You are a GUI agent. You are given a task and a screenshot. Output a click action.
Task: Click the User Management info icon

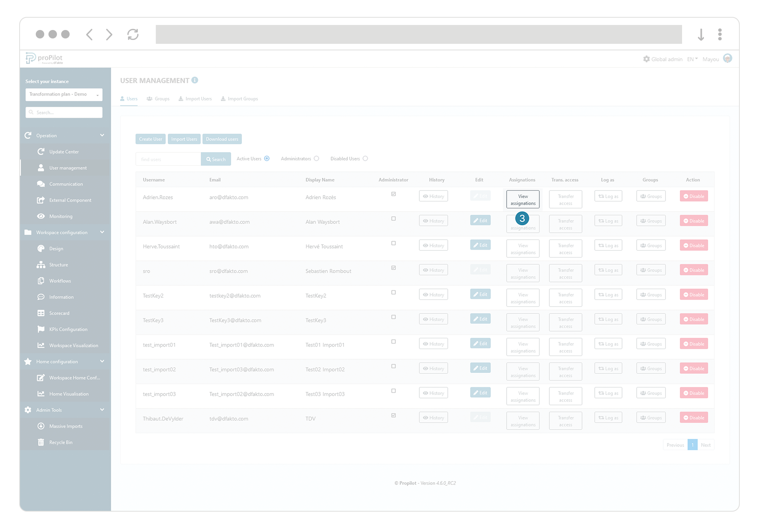(x=195, y=80)
